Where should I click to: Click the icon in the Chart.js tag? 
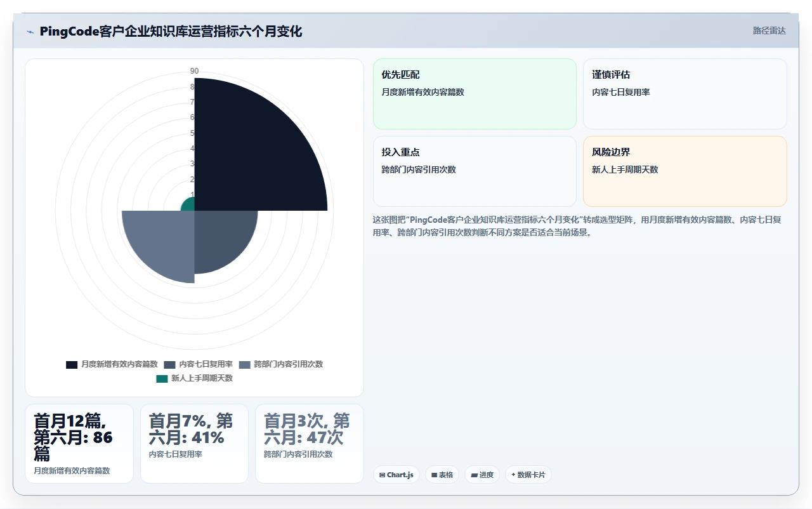point(382,475)
